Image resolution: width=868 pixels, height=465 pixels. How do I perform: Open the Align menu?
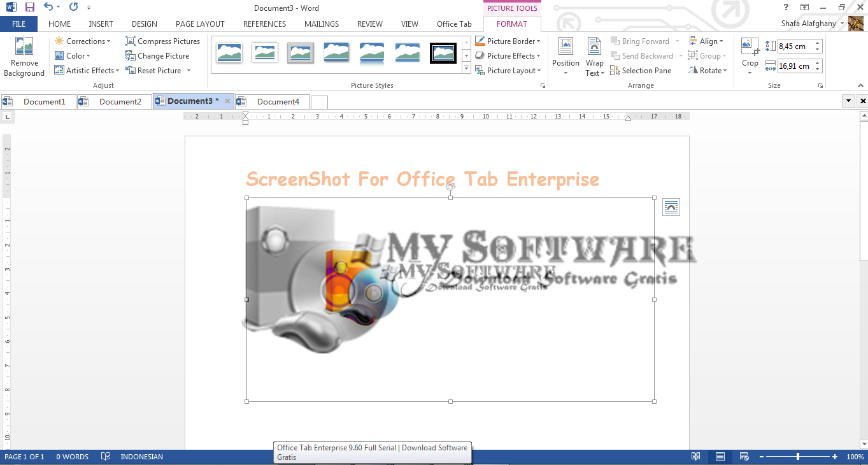click(706, 41)
